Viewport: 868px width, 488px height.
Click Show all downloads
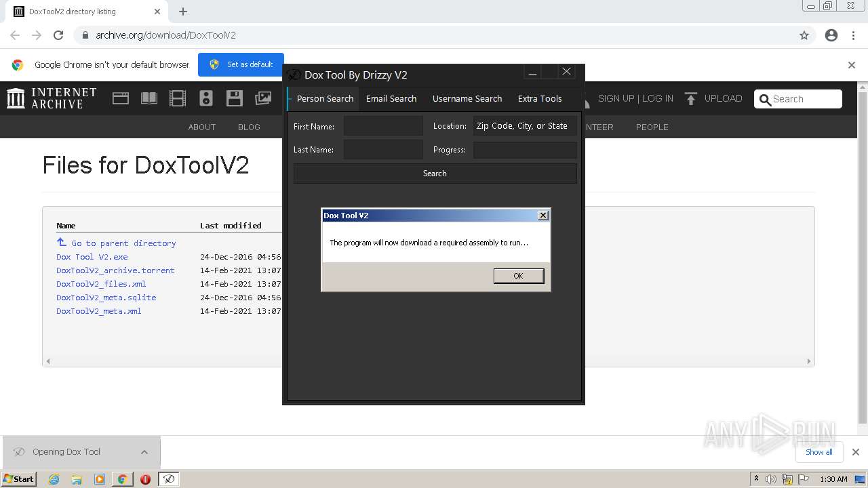(819, 452)
